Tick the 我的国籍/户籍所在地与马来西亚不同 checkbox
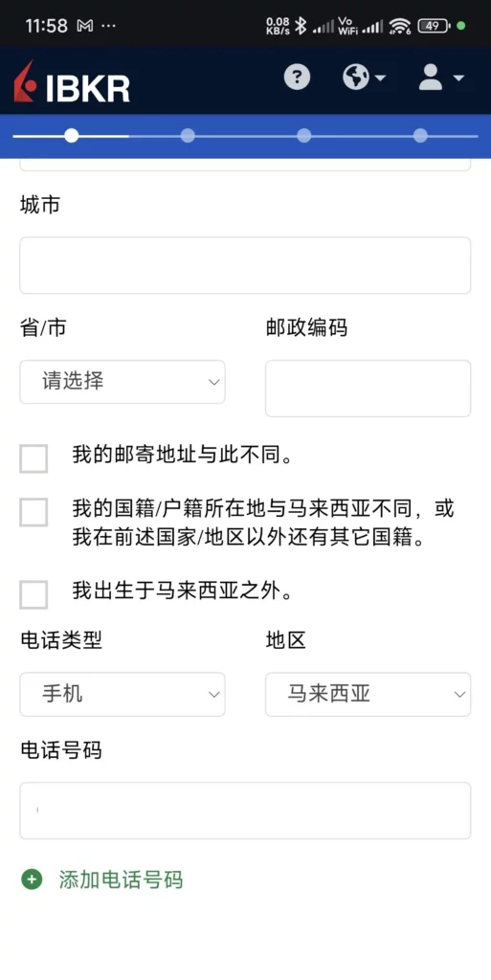This screenshot has height=980, width=491. point(33,513)
